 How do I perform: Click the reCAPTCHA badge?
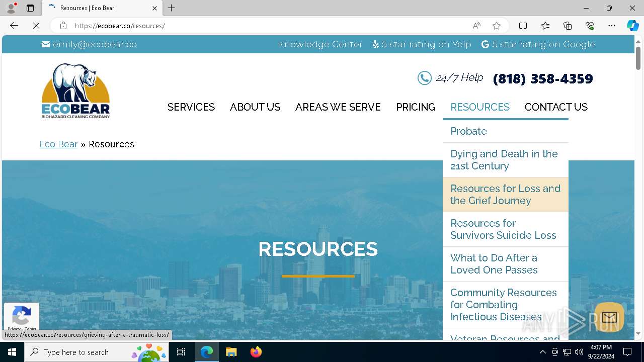22,317
